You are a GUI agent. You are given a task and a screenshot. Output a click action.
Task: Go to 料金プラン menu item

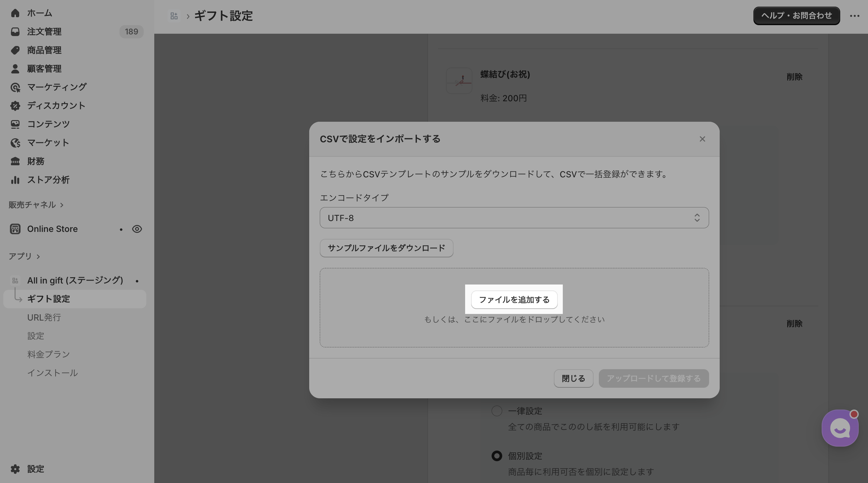(x=49, y=354)
